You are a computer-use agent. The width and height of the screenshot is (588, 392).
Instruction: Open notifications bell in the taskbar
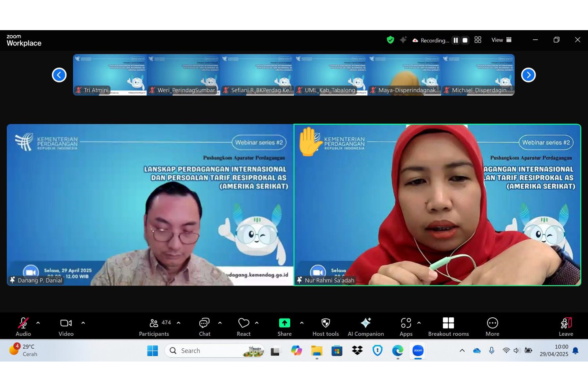pyautogui.click(x=575, y=351)
